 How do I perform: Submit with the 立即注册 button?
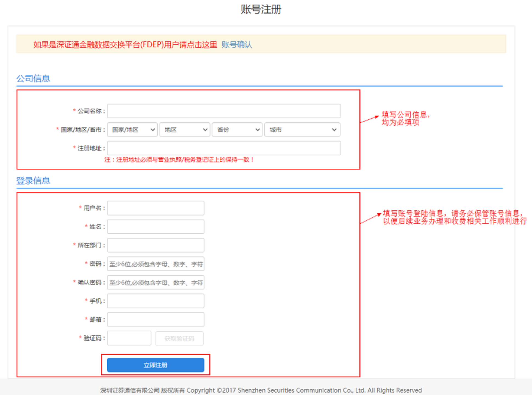[155, 365]
